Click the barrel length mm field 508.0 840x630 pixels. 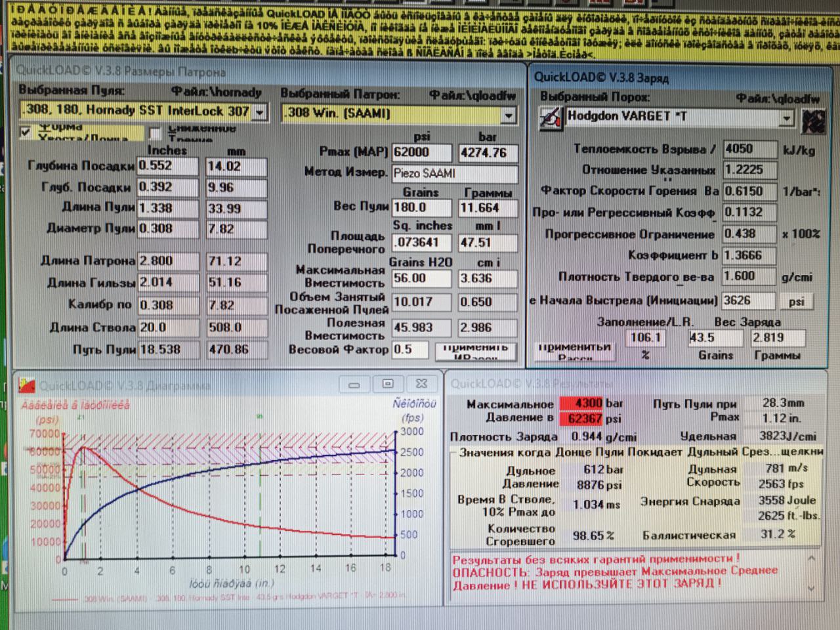pyautogui.click(x=237, y=327)
